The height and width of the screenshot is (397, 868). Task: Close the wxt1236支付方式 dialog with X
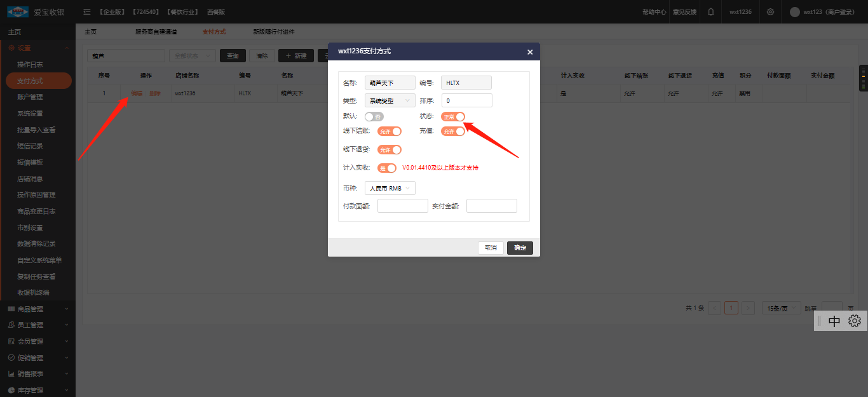(x=530, y=52)
